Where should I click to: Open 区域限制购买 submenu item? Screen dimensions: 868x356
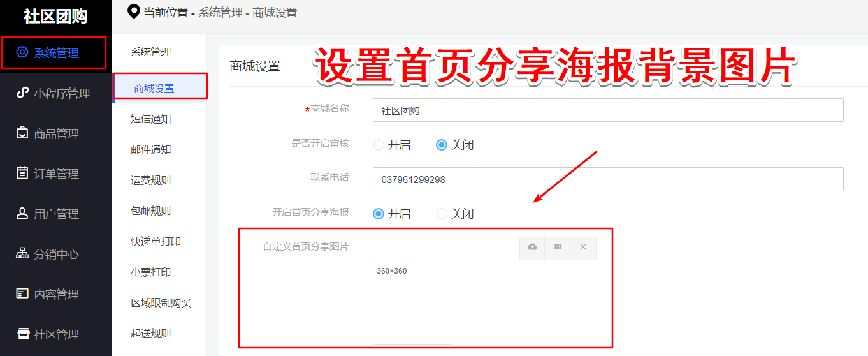(x=159, y=303)
